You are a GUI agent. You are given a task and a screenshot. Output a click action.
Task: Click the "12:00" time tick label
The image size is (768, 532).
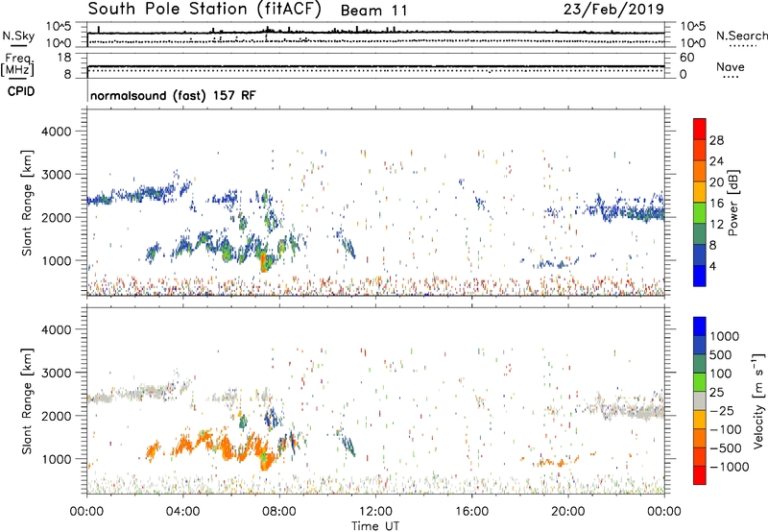375,512
